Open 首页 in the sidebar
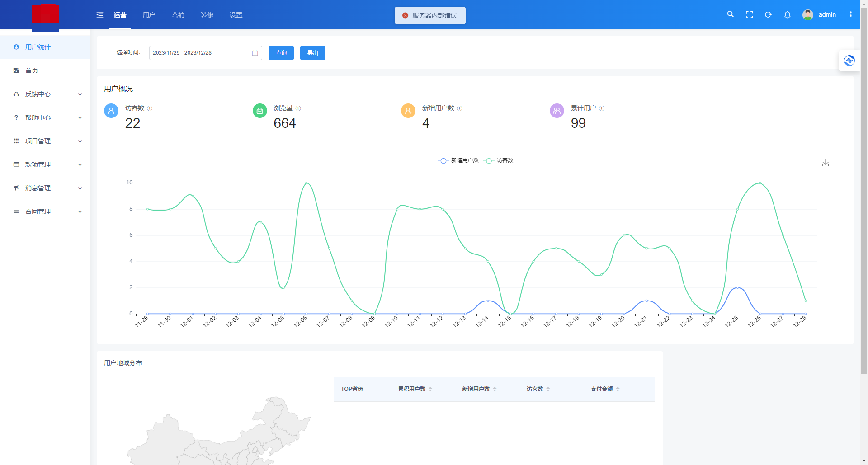This screenshot has width=868, height=465. (45, 70)
